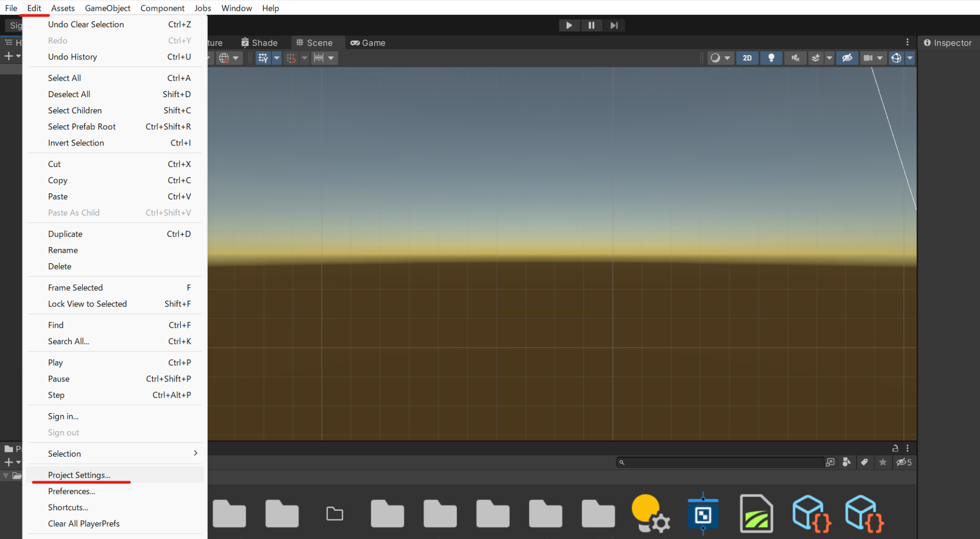The image size is (980, 539).
Task: Filter Project assets by type
Action: (847, 462)
